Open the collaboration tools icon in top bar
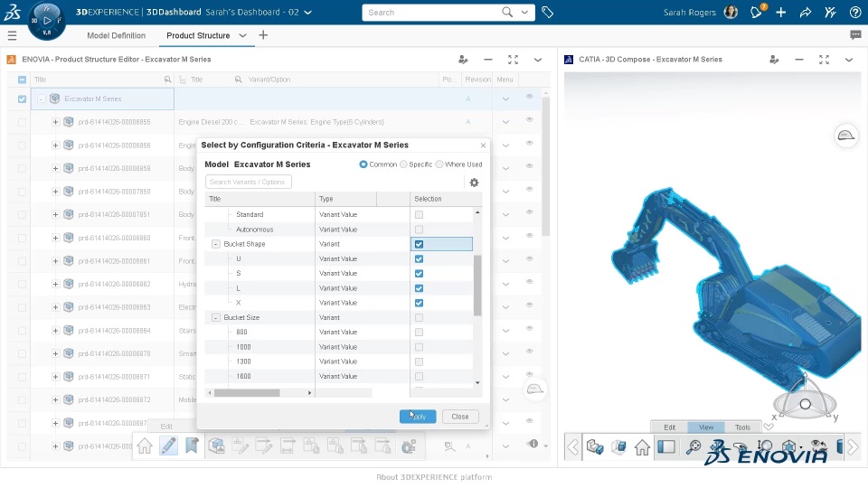Screen dimensions: 868x488 pos(830,12)
